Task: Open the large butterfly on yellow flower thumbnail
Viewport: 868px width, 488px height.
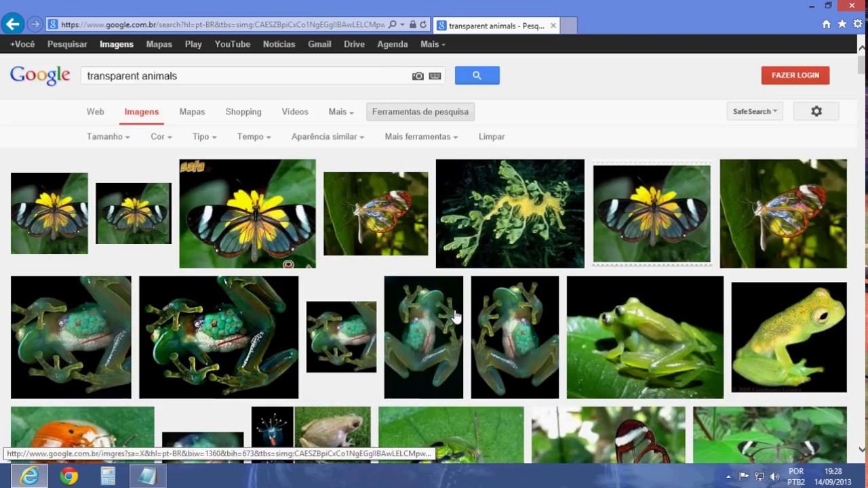Action: pyautogui.click(x=248, y=213)
